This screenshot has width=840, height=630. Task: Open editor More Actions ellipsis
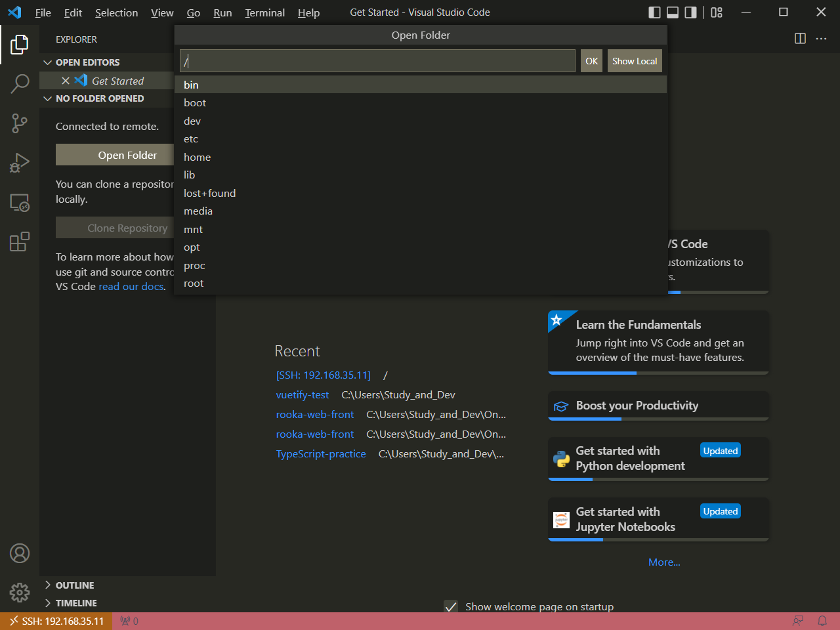[x=821, y=39]
